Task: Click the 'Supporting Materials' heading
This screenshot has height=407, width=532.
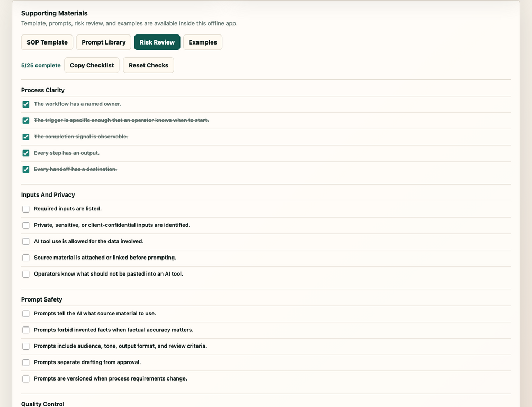Action: 55,13
